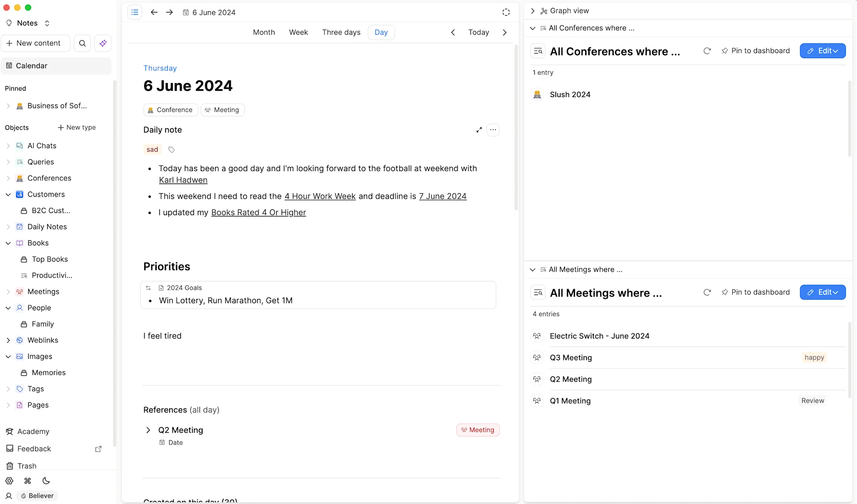Image resolution: width=857 pixels, height=504 pixels.
Task: Open search with the magnifying glass icon
Action: 82,43
